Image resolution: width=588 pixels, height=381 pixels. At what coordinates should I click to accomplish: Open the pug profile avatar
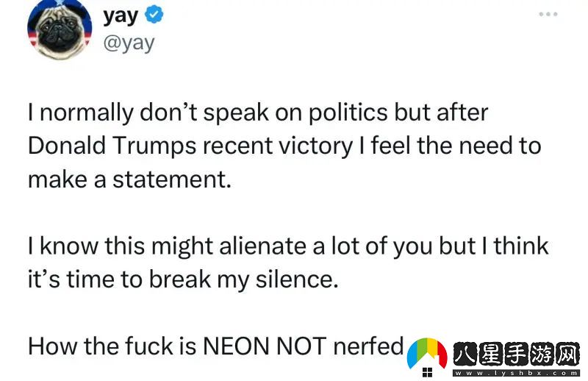(60, 29)
